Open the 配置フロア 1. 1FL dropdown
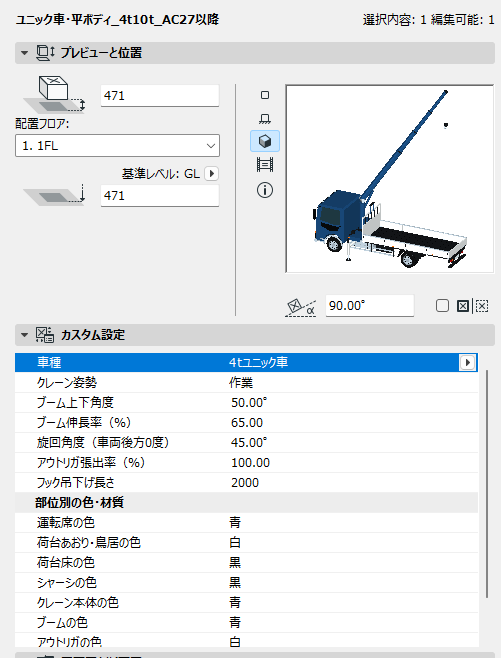Image resolution: width=501 pixels, height=658 pixels. pyautogui.click(x=117, y=146)
